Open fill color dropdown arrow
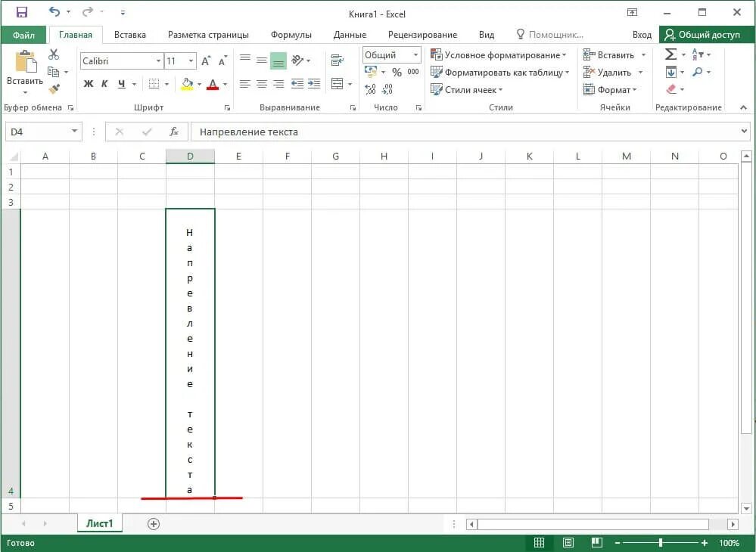Image resolution: width=756 pixels, height=552 pixels. click(199, 84)
